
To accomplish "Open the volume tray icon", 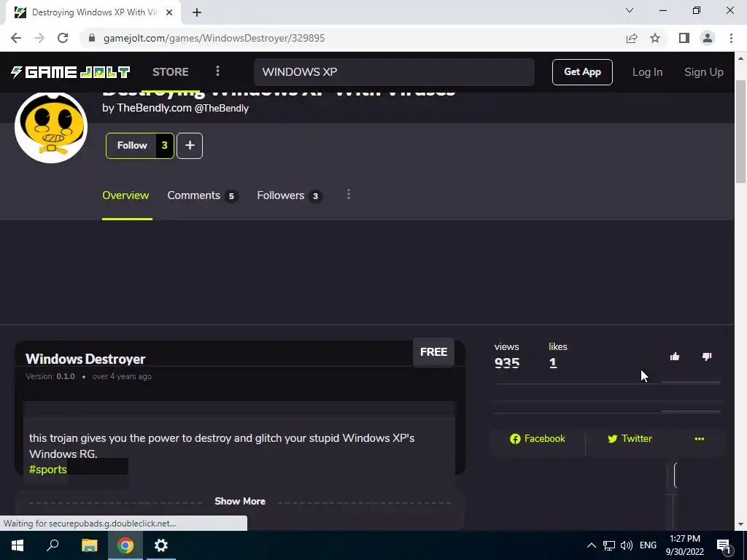I will click(x=627, y=545).
